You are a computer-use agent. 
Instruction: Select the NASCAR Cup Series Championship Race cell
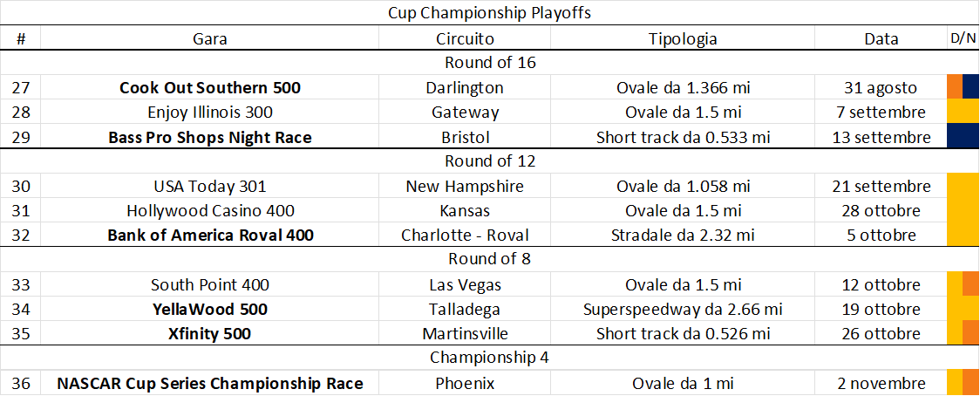coord(209,383)
